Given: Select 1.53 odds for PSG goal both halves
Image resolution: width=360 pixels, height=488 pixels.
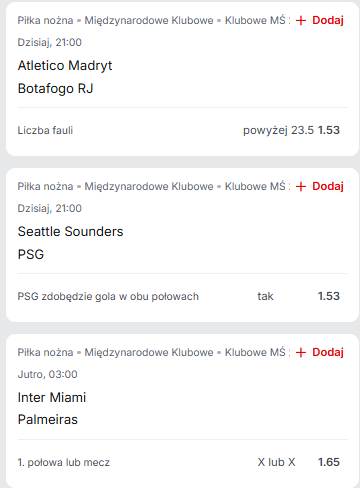Looking at the screenshot, I should pyautogui.click(x=329, y=296).
